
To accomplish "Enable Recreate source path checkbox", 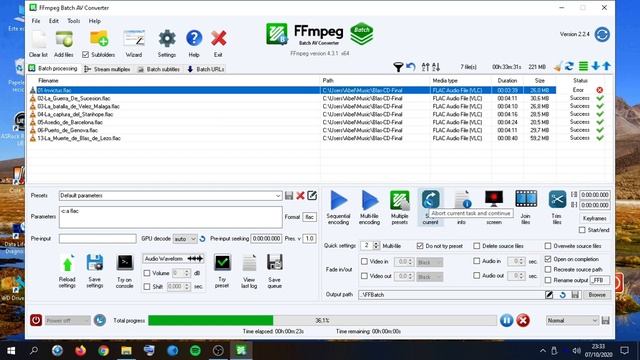I will tap(548, 270).
